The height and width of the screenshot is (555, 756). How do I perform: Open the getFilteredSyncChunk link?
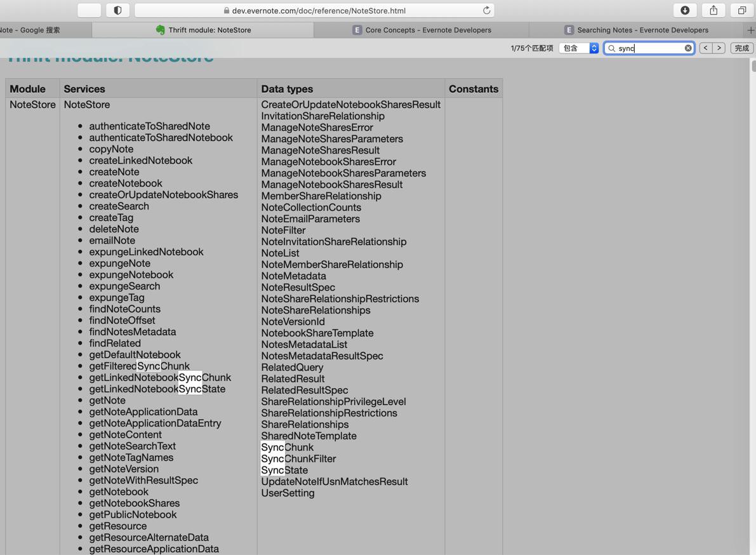point(139,366)
